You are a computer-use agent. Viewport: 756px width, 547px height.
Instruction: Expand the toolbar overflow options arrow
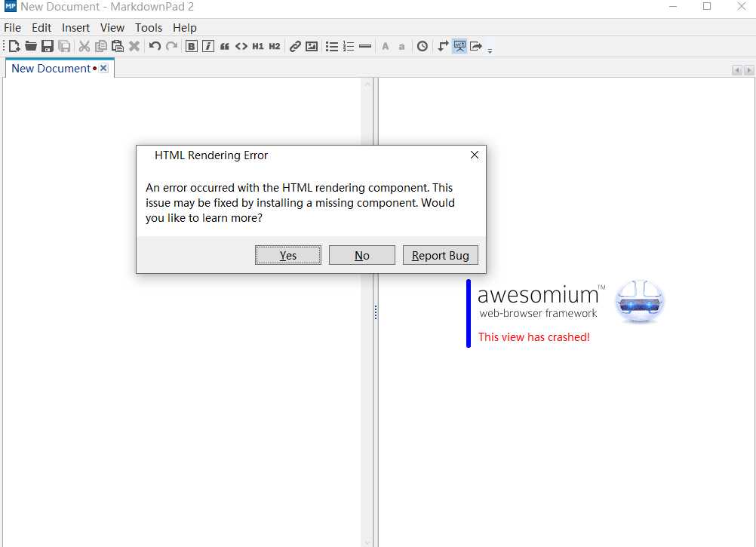(490, 50)
